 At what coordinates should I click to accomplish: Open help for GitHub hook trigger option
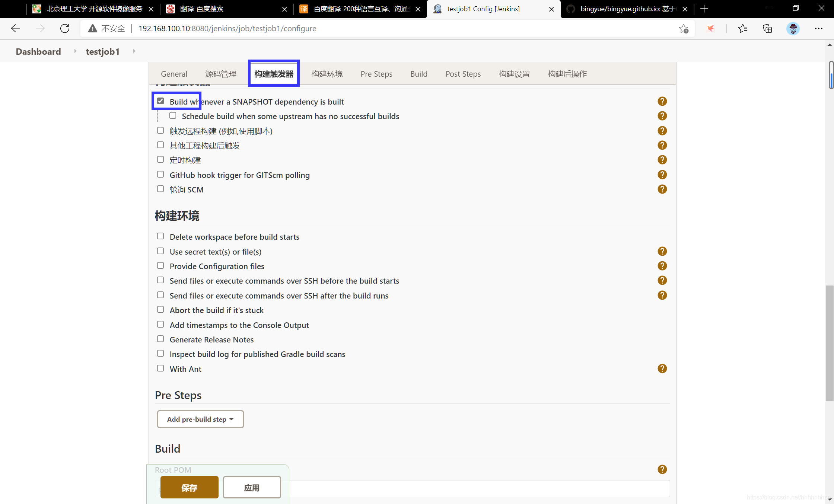662,175
